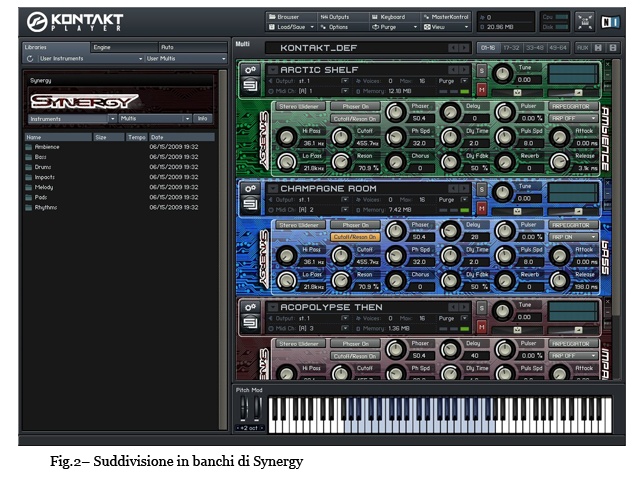This screenshot has height=480, width=640.
Task: Select multi page 17-32
Action: click(x=511, y=48)
